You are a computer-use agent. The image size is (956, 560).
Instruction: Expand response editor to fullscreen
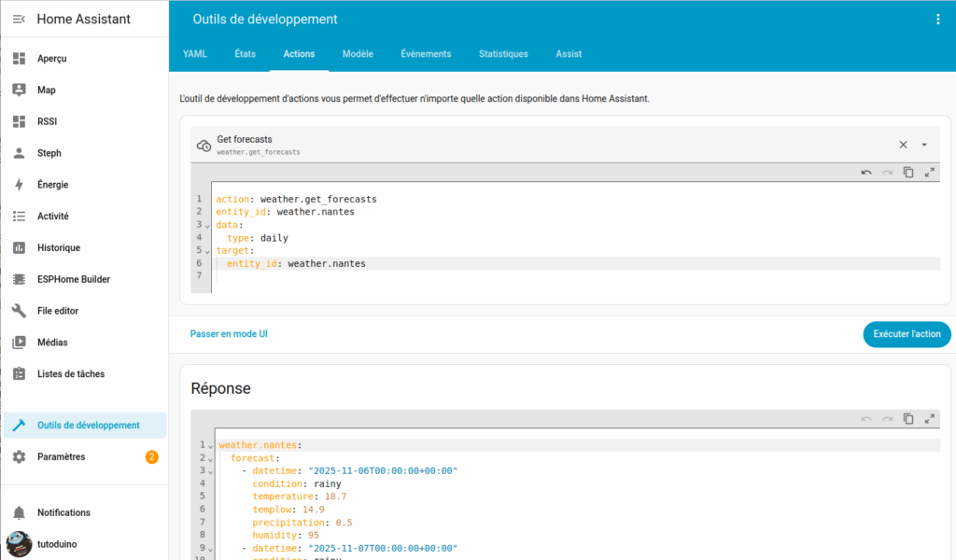click(930, 419)
